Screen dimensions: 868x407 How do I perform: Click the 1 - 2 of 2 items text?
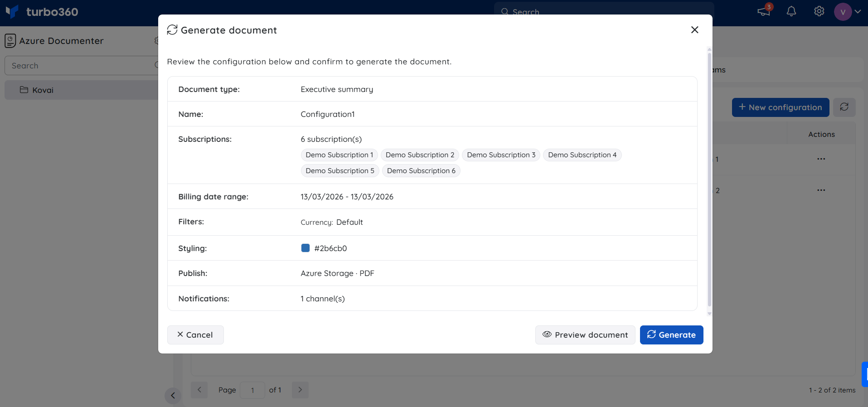(x=832, y=390)
